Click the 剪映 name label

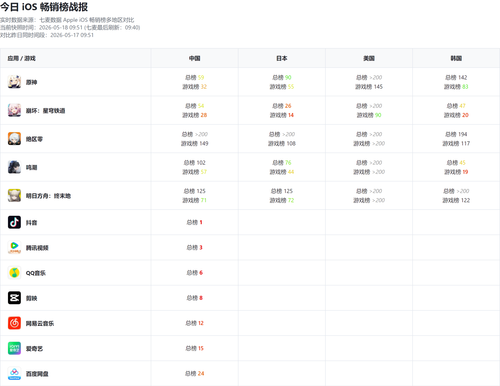click(31, 298)
